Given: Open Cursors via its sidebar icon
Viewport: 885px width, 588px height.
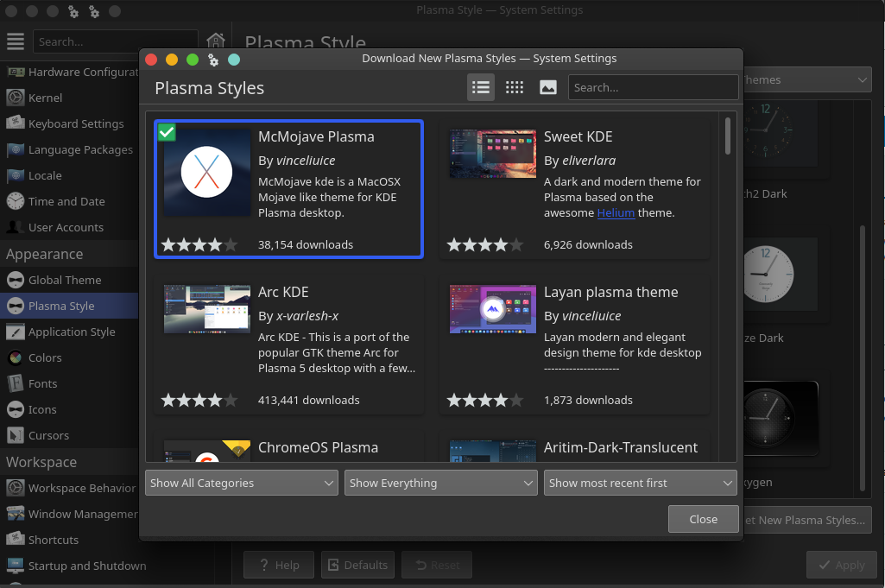Looking at the screenshot, I should click(x=16, y=436).
